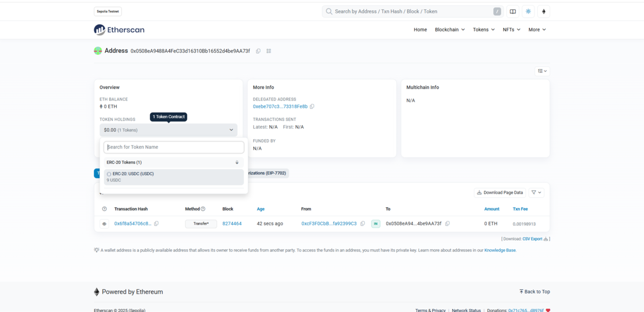Copy the delegated address 0xebe707c3...73318Fe8b
Viewport: 644px width, 312px height.
click(312, 106)
